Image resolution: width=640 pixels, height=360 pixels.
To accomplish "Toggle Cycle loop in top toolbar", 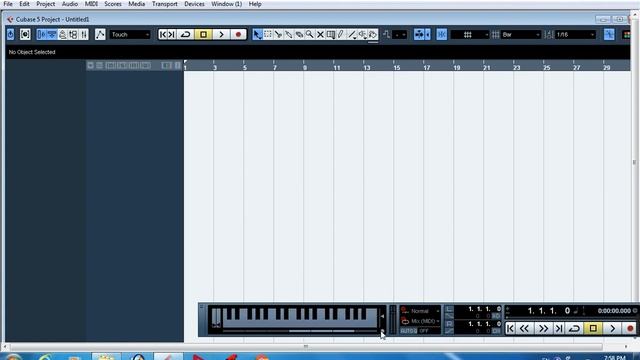I will (186, 35).
